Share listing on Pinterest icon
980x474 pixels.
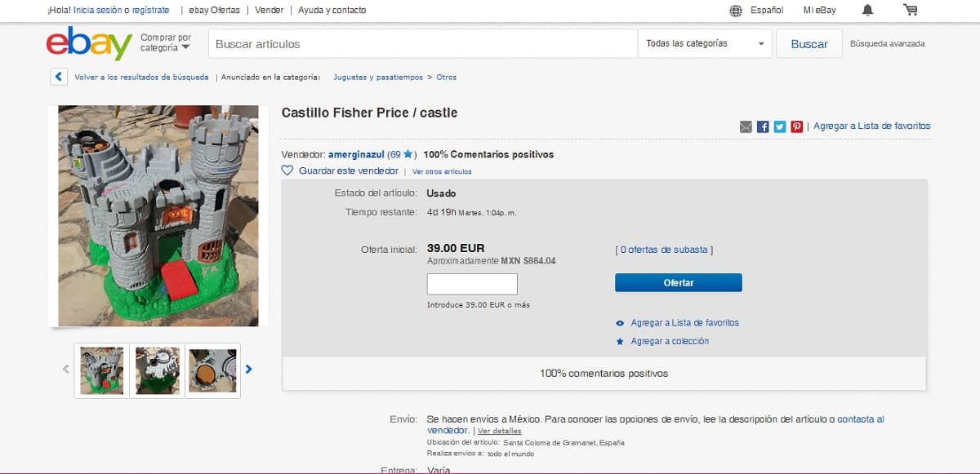point(797,126)
